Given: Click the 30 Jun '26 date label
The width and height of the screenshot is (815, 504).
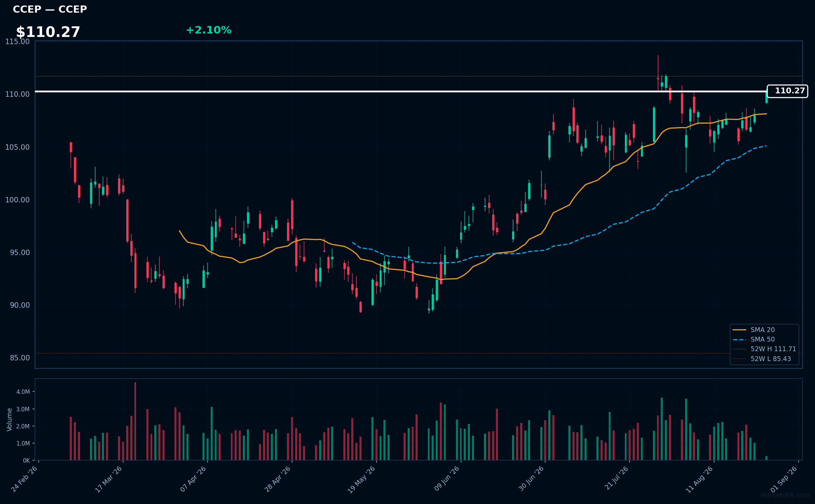Looking at the screenshot, I should [x=531, y=479].
